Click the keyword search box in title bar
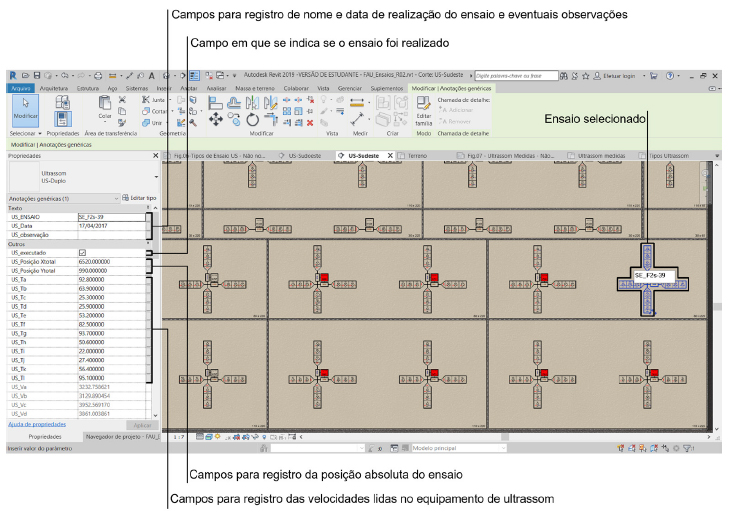Viewport: 730px width, 517px height. point(512,75)
